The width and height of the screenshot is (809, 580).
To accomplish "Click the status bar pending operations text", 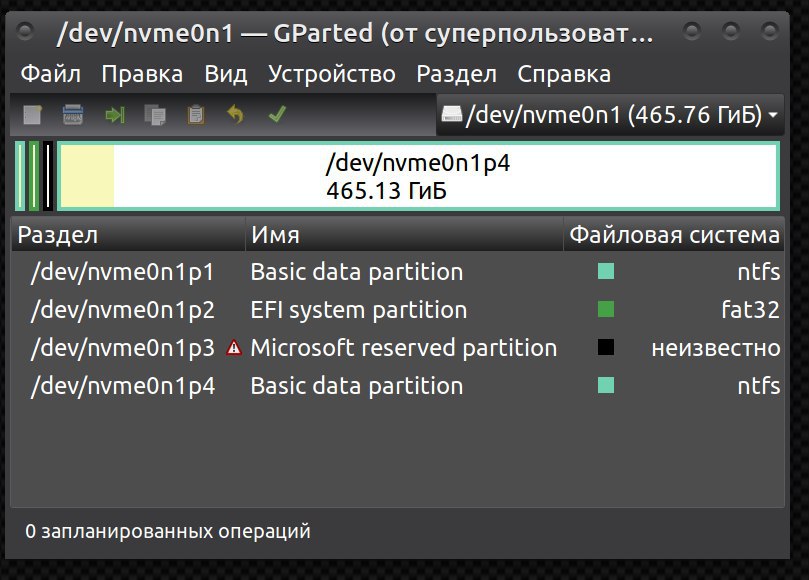I will (168, 531).
